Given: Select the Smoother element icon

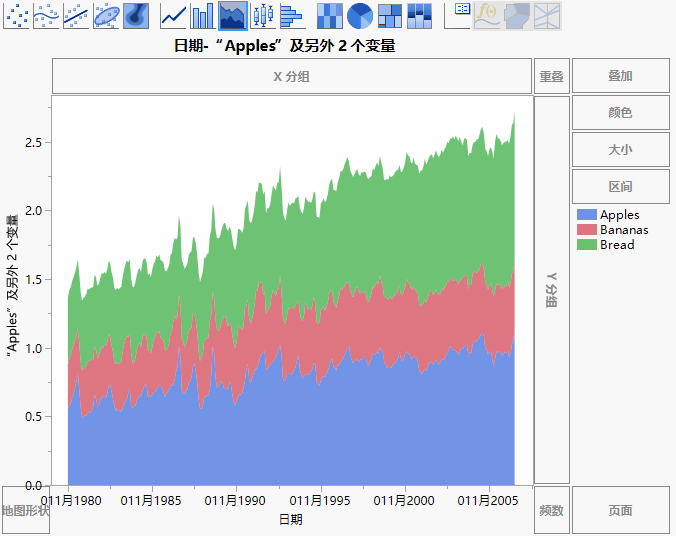Looking at the screenshot, I should point(47,15).
